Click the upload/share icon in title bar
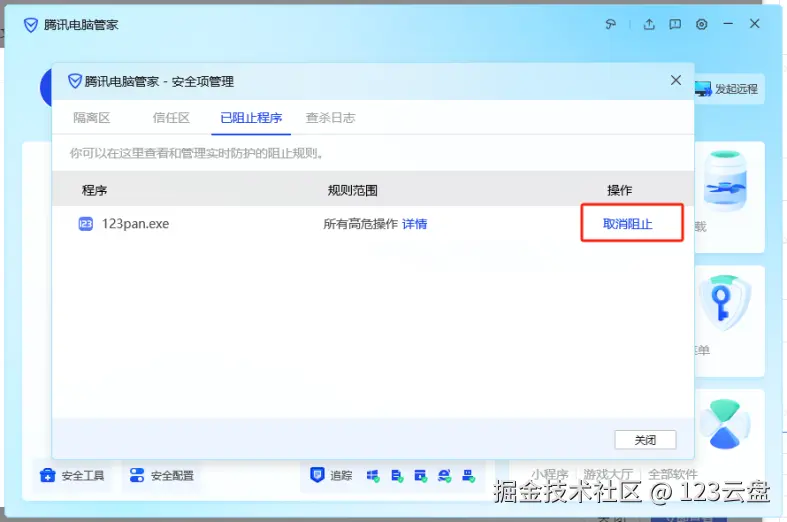 click(649, 24)
